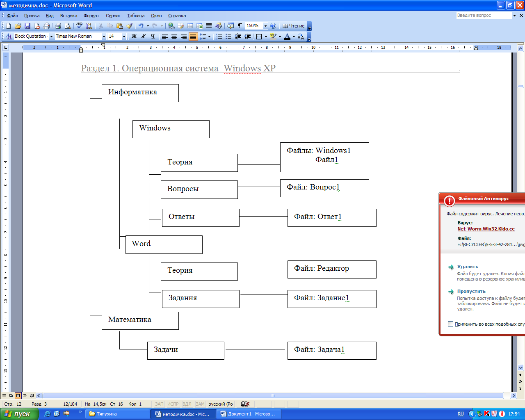Viewport: 525px width, 420px height.
Task: Align text to the left
Action: pyautogui.click(x=164, y=37)
